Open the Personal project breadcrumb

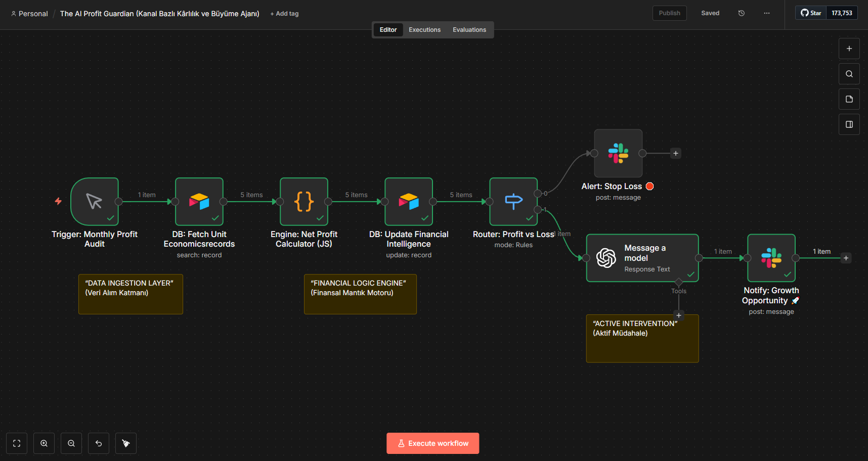tap(29, 14)
